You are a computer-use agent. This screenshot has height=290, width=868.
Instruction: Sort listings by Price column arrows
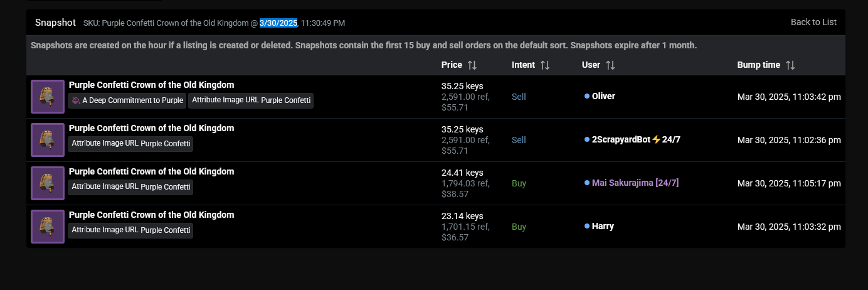tap(472, 65)
